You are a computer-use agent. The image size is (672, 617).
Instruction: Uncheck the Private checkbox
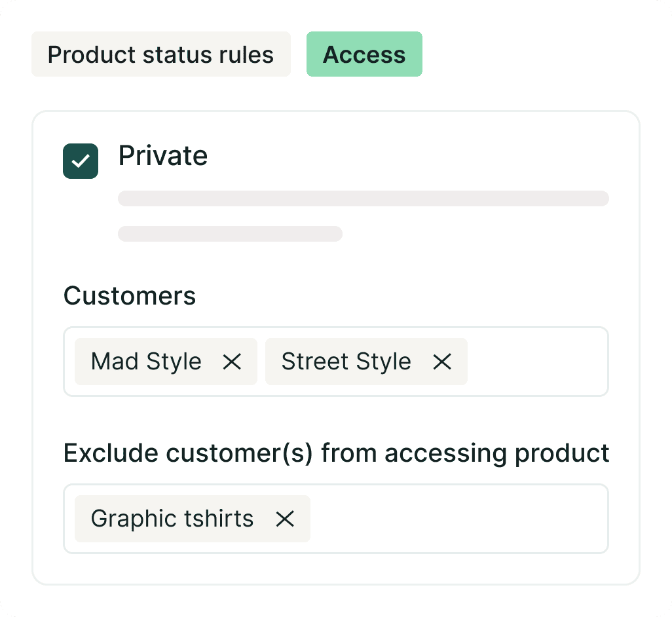tap(81, 161)
